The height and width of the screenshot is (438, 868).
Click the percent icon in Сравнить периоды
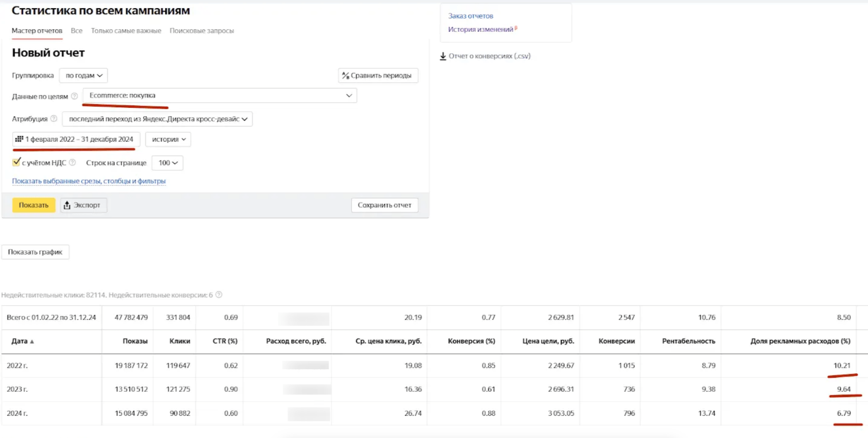point(345,75)
